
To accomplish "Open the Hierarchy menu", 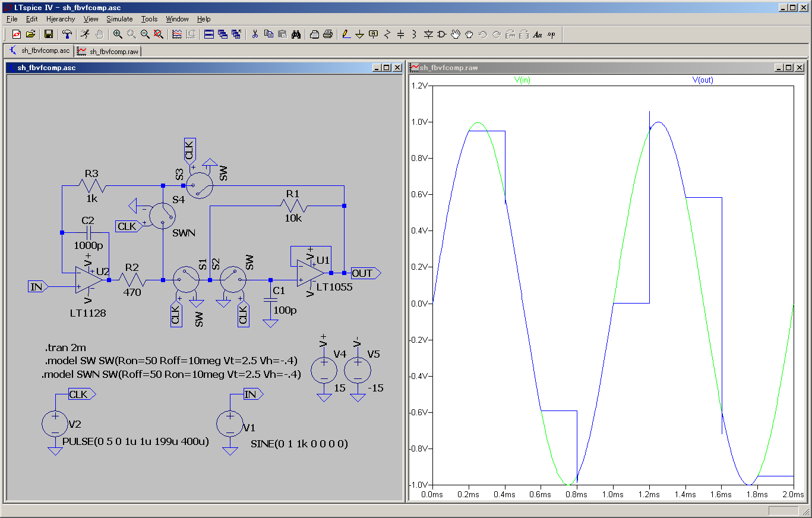I will click(x=61, y=19).
